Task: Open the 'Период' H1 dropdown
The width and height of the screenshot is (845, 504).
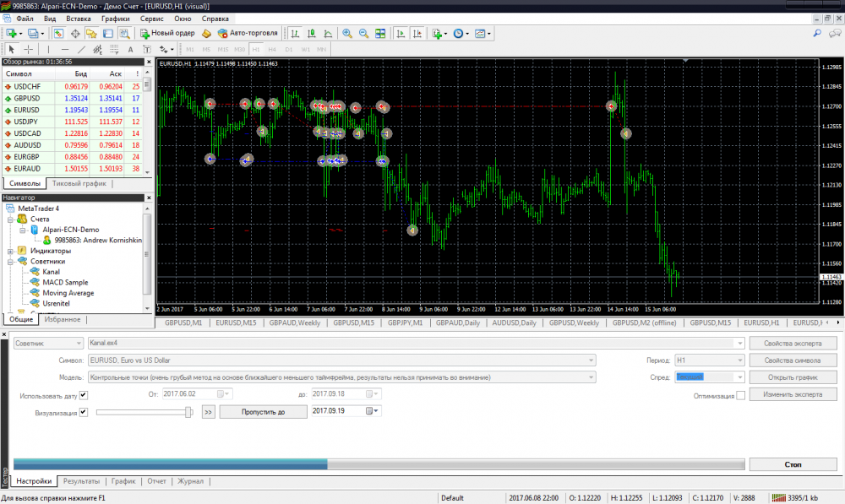Action: pyautogui.click(x=710, y=360)
